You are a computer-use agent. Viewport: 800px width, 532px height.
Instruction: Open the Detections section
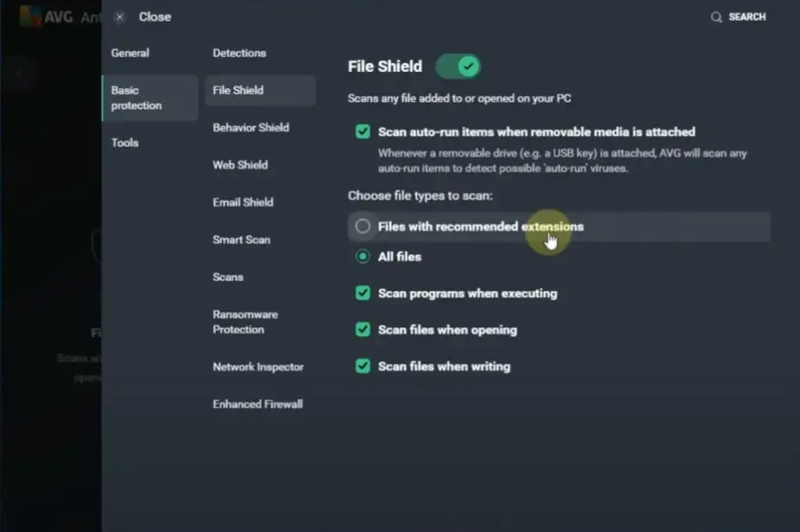click(x=239, y=53)
